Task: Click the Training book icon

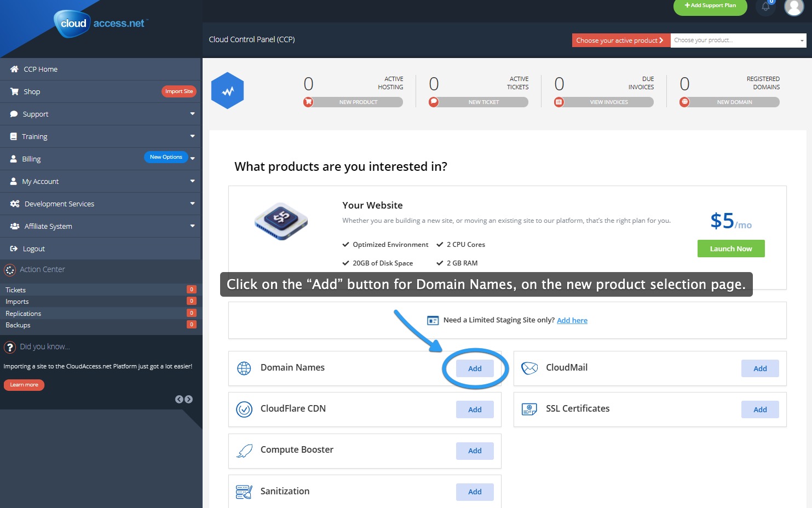Action: click(x=14, y=136)
